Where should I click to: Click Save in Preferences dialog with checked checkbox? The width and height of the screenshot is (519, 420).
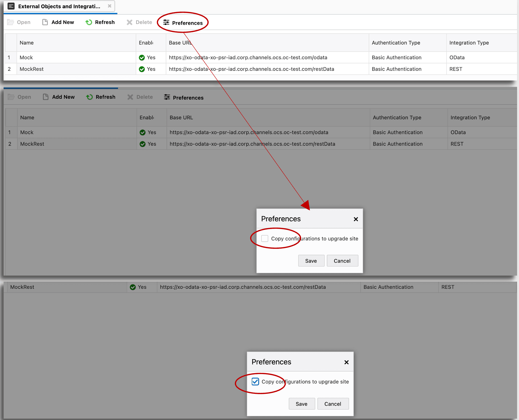(302, 404)
